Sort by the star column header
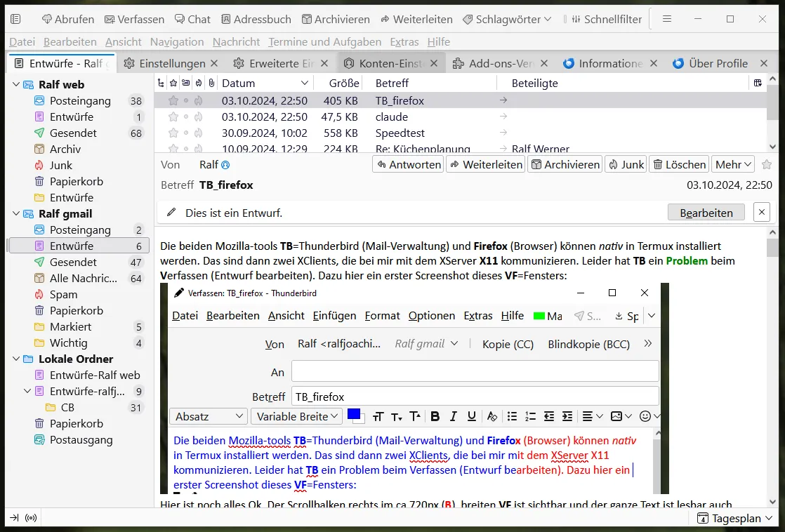Viewport: 785px width, 532px height. [173, 83]
